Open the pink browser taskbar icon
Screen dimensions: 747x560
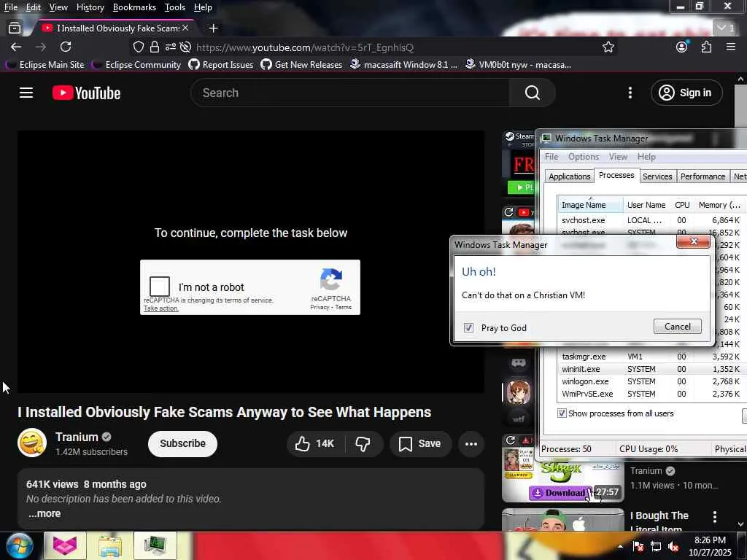pos(65,545)
